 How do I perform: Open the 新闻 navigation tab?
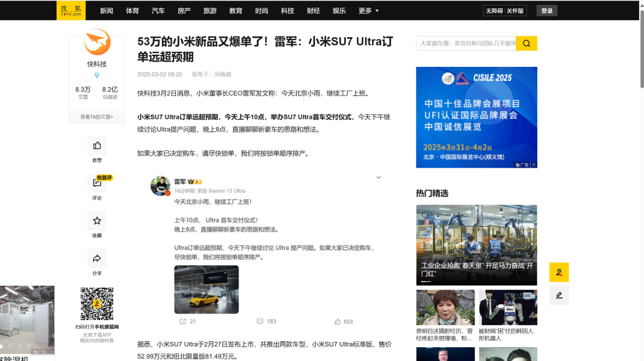click(106, 11)
